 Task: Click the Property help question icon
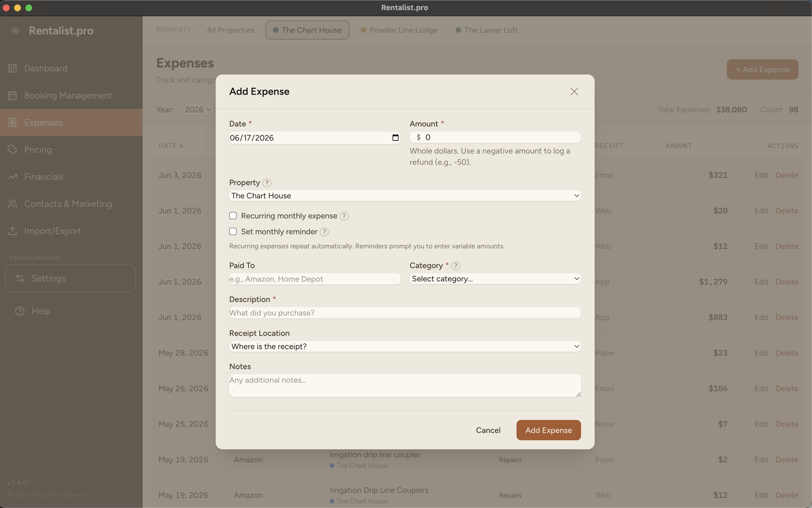[267, 183]
